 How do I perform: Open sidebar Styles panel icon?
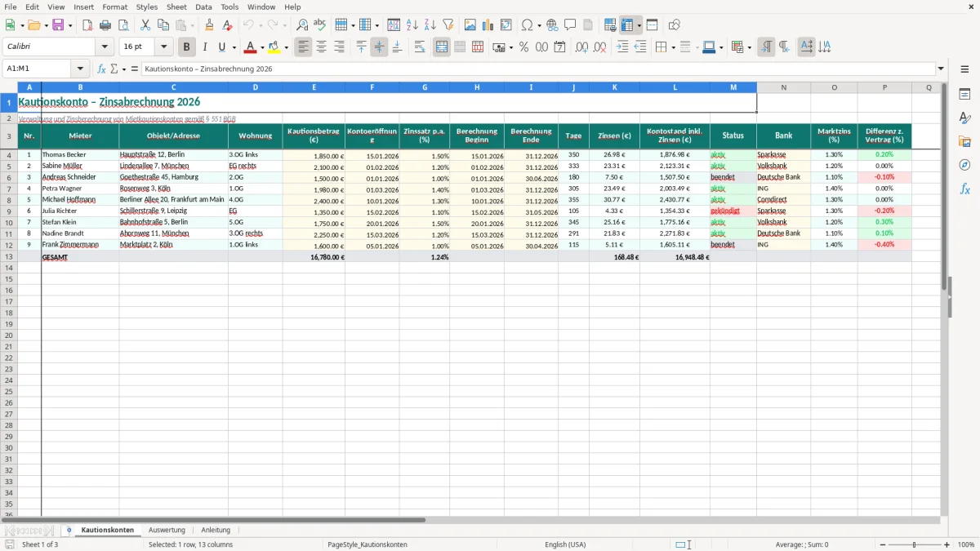pyautogui.click(x=964, y=118)
